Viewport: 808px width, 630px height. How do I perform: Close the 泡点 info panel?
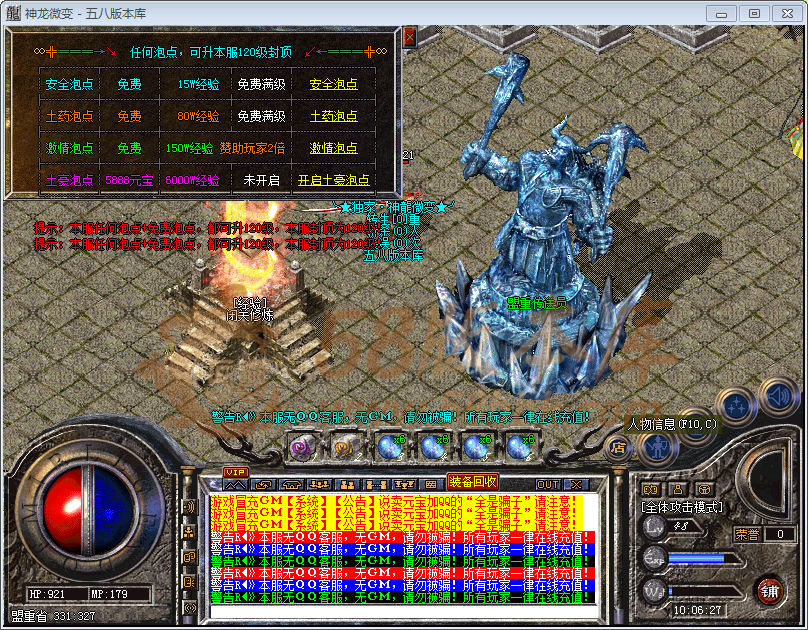(409, 37)
